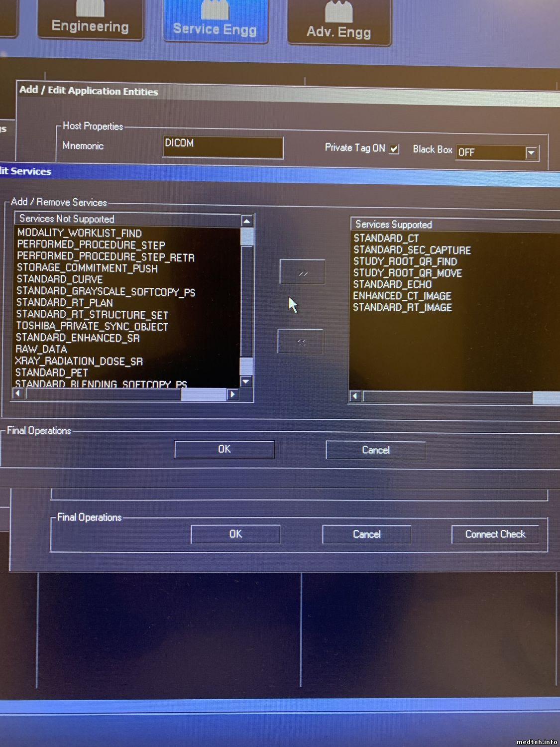Screen dimensions: 560x747
Task: Open the Black Box dropdown
Action: 531,153
